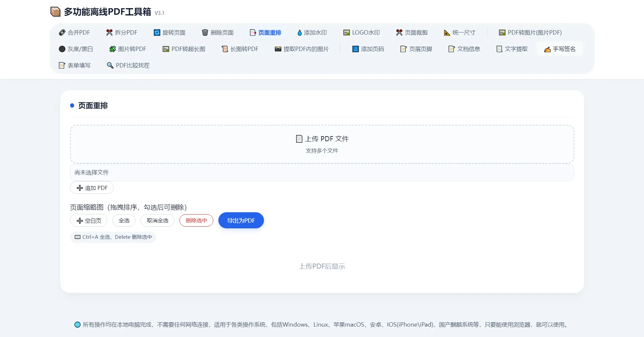The height and width of the screenshot is (337, 644).
Task: Click the 上传PDF后显示 placeholder text
Action: click(322, 266)
